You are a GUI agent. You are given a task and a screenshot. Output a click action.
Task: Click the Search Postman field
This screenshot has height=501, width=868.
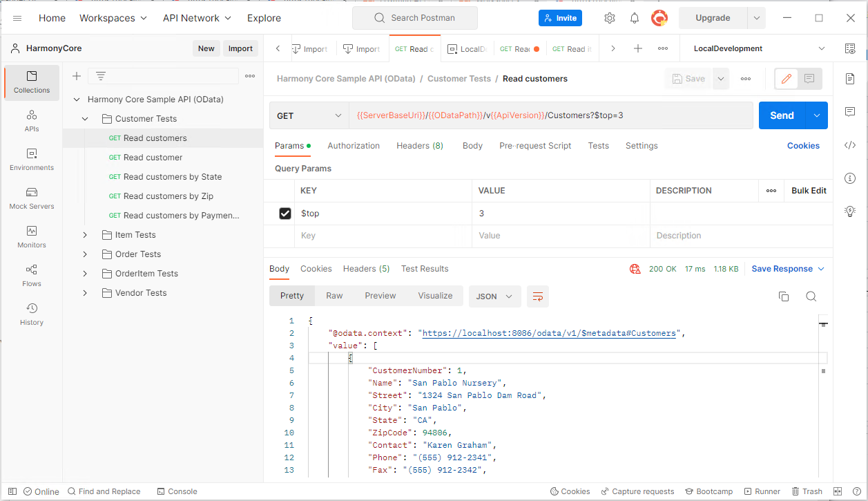click(414, 18)
